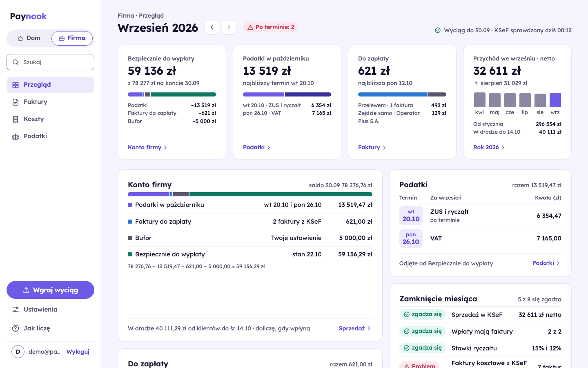Click the Wyloguj link

coord(78,352)
